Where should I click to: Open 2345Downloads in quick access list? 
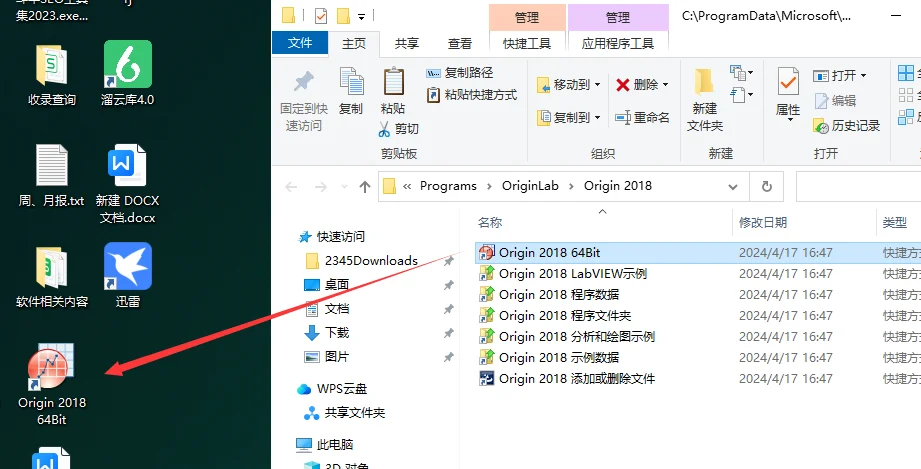pos(371,260)
